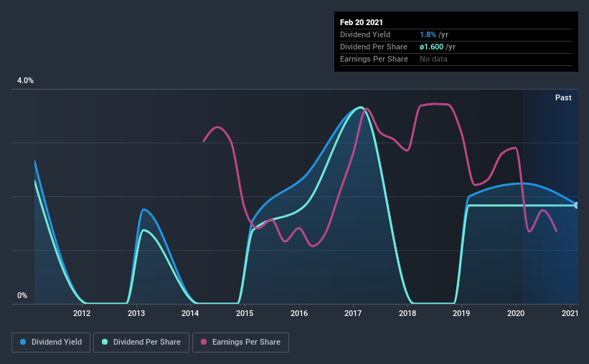Click the Earnings Per Share No data row
The image size is (589, 364).
tap(456, 59)
